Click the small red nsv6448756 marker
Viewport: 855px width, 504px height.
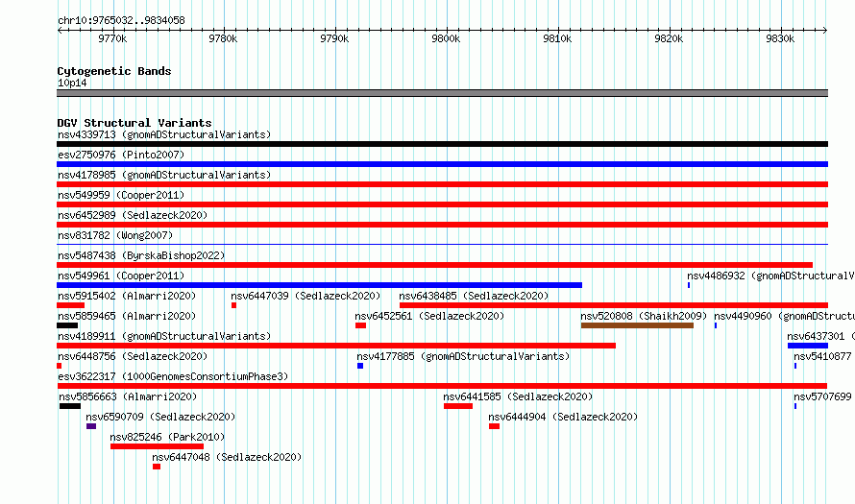(59, 366)
